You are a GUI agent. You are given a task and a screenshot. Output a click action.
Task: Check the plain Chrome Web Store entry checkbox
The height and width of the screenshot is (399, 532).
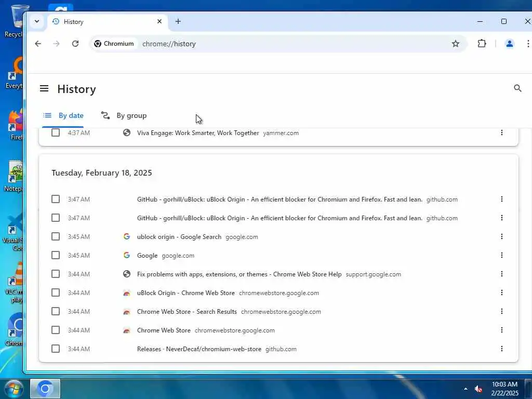pos(56,330)
